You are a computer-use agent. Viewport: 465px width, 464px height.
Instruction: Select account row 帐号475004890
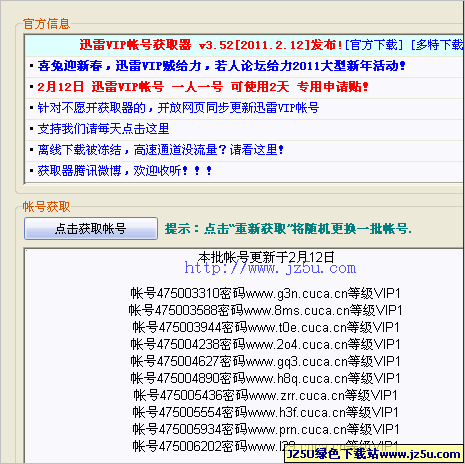pos(265,378)
